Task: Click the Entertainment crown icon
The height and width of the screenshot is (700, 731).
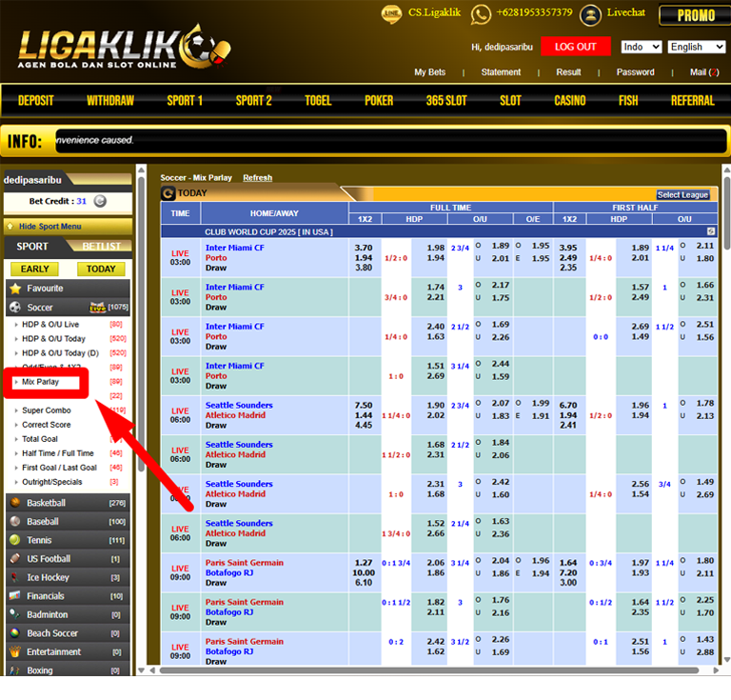Action: [15, 651]
